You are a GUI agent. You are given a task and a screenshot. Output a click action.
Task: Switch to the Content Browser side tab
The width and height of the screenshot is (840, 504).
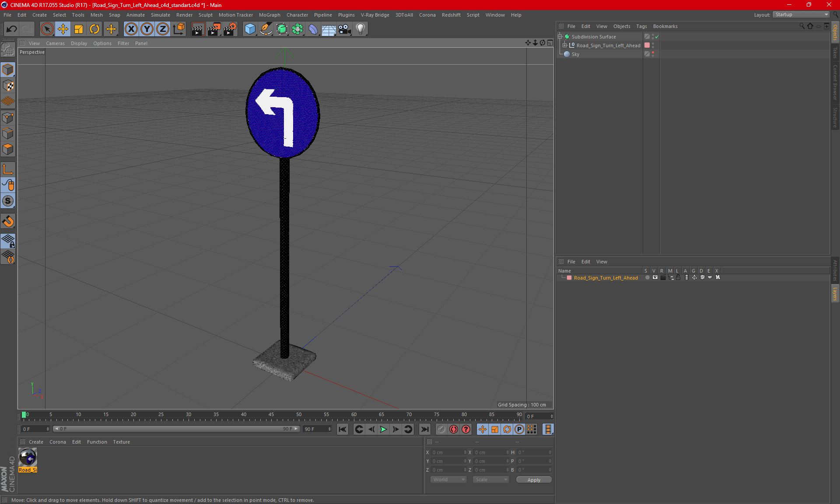[x=835, y=82]
